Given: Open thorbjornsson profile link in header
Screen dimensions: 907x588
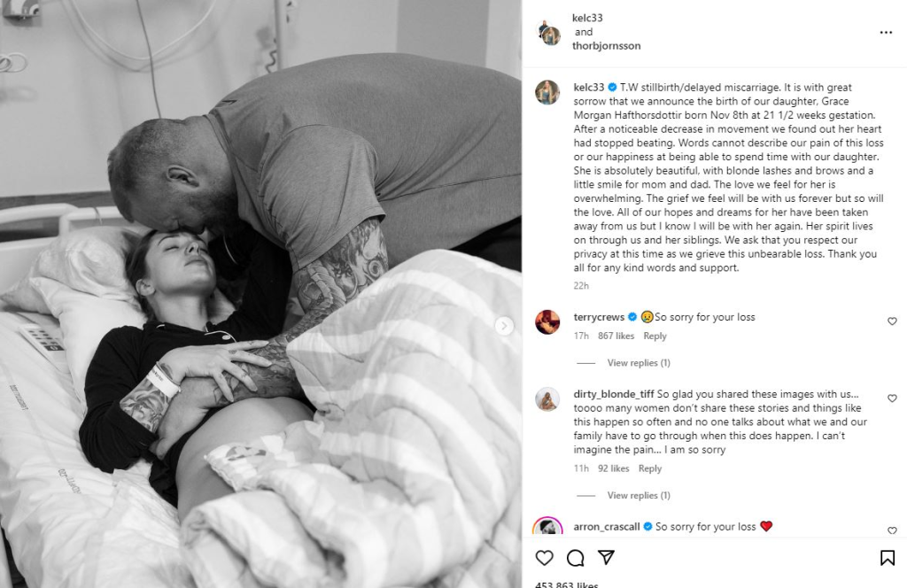Looking at the screenshot, I should point(606,46).
